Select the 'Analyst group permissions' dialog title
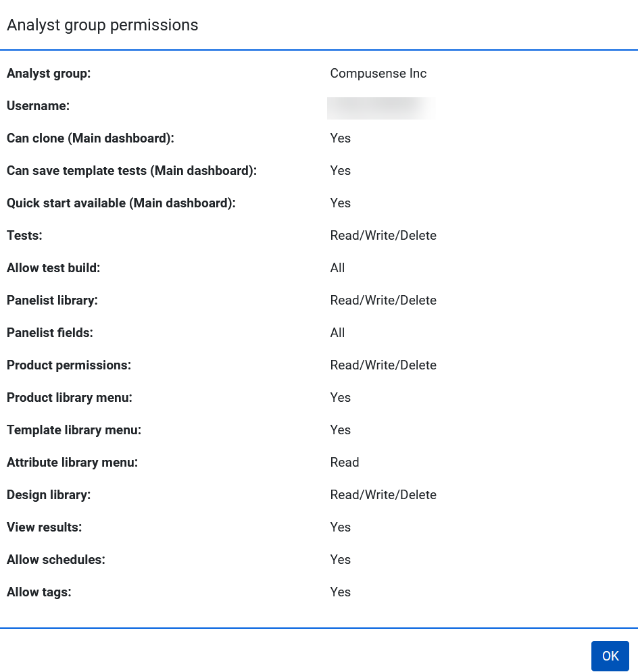The image size is (638, 672). (103, 25)
